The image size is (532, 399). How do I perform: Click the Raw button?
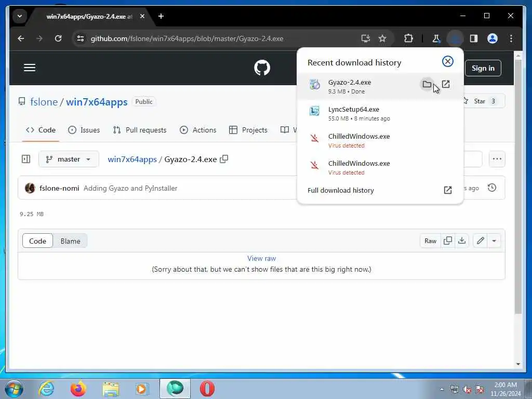tap(430, 241)
